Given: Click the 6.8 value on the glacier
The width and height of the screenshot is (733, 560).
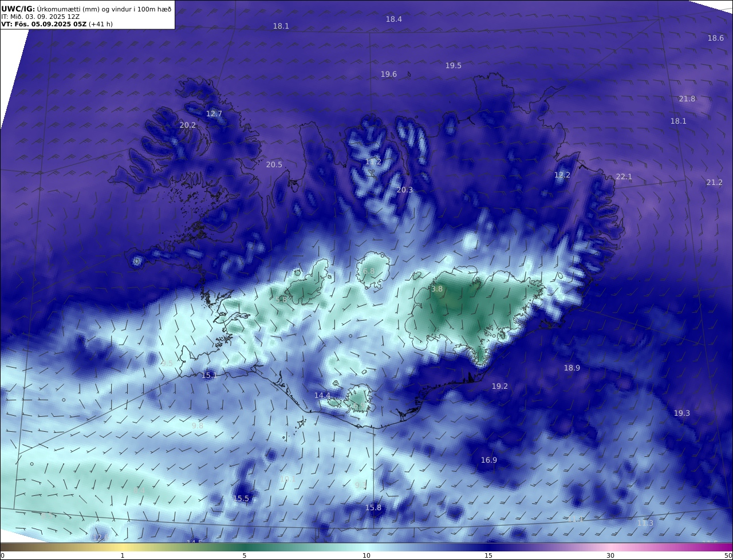Looking at the screenshot, I should pos(369,271).
